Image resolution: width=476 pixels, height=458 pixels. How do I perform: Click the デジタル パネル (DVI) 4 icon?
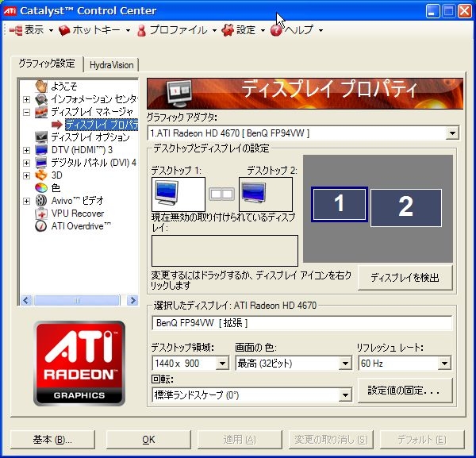click(41, 163)
